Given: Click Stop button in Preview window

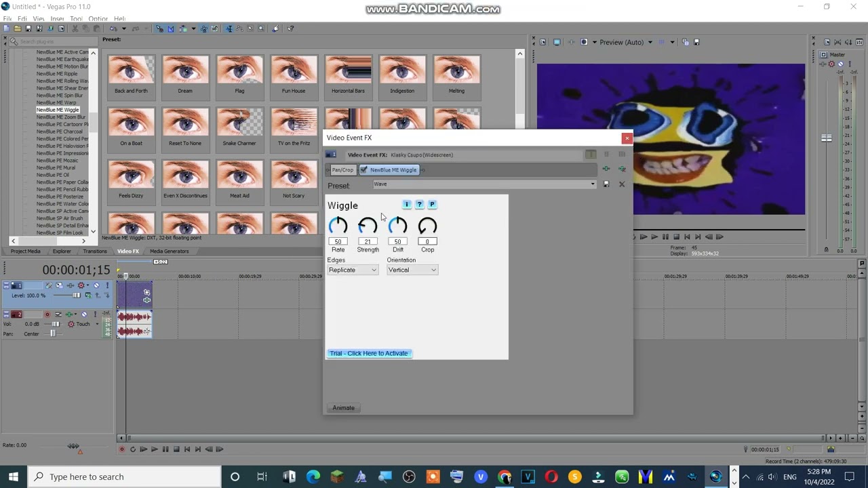Looking at the screenshot, I should [x=676, y=237].
